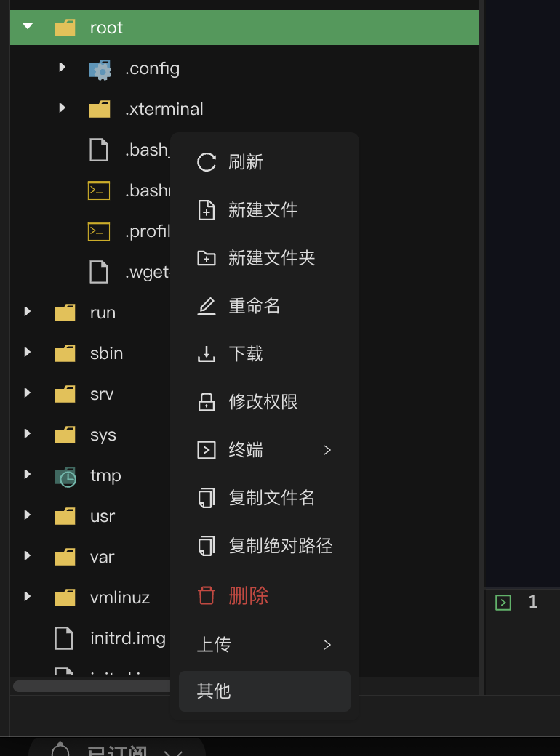Choose 复制绝对路径 menu entry

click(x=264, y=546)
